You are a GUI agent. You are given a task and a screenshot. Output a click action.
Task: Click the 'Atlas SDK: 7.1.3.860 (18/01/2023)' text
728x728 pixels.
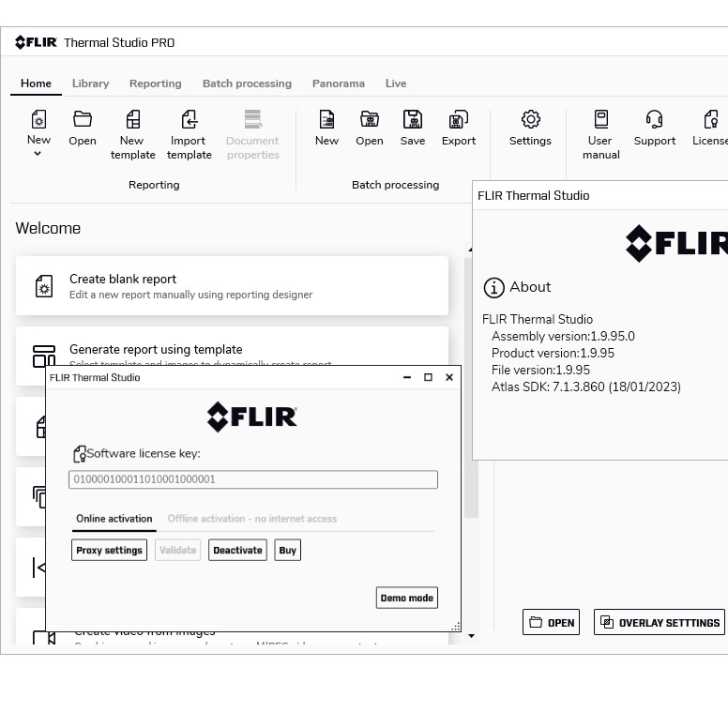(x=586, y=387)
